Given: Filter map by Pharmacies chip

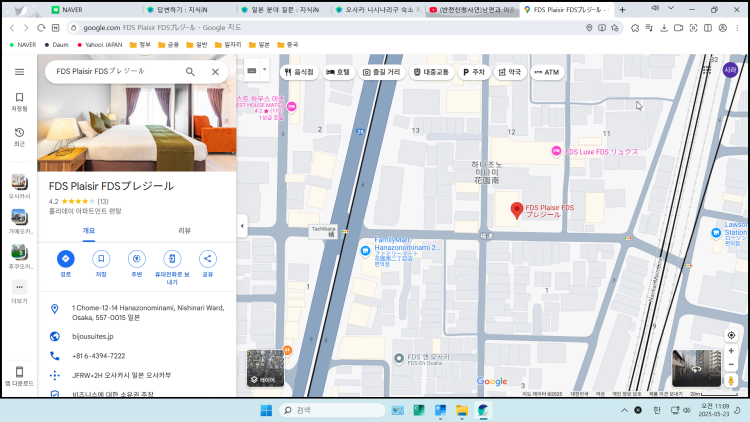Looking at the screenshot, I should pos(510,72).
